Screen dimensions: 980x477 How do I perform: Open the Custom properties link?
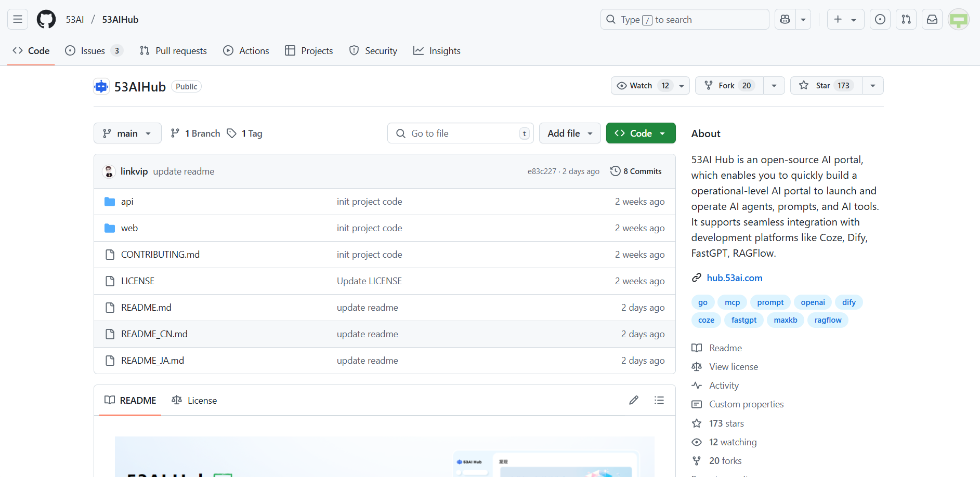pos(746,404)
